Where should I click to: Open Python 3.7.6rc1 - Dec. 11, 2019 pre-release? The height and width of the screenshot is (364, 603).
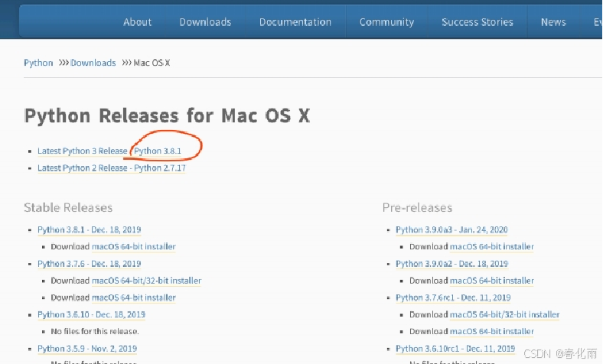453,297
